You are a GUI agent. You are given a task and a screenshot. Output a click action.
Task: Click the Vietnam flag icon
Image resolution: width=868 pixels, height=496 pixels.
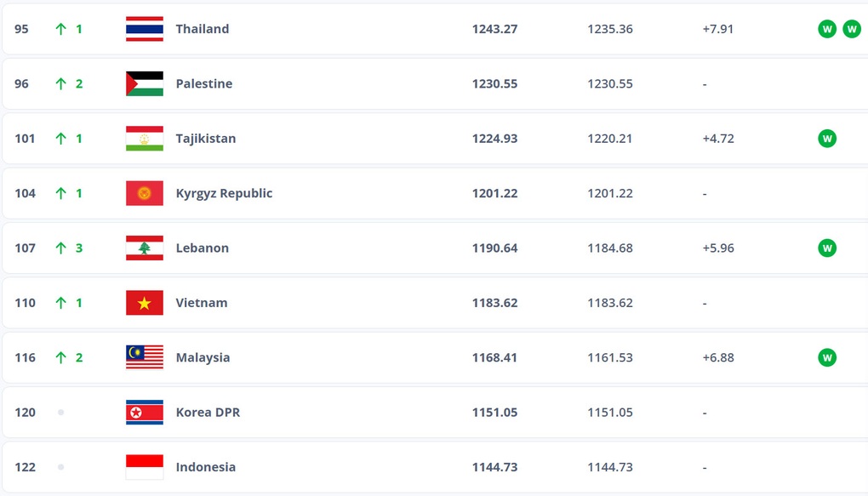pos(145,303)
